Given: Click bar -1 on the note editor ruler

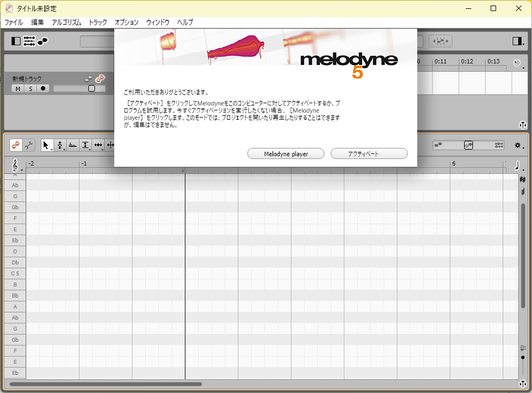Looking at the screenshot, I should pyautogui.click(x=84, y=163).
